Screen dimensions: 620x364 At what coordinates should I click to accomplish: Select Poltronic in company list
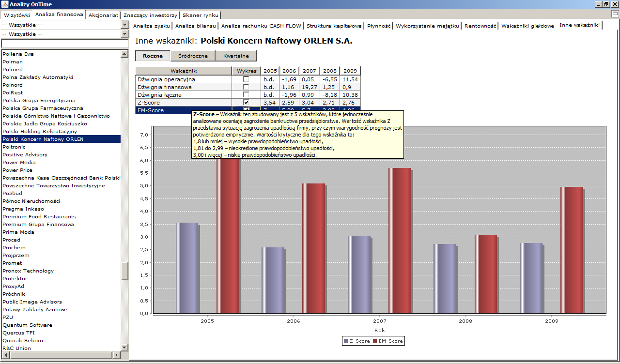[61, 147]
